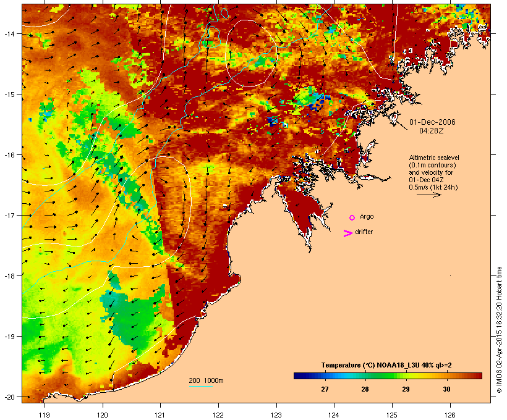Click the vertical IMOS Hobart time credit text
Viewport: 507px width, 420px height.
coord(499,330)
